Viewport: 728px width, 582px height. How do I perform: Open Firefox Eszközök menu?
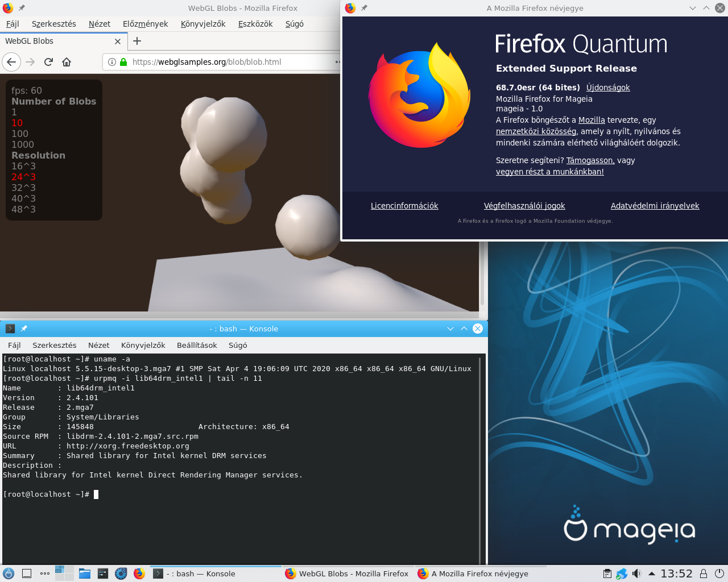click(255, 24)
